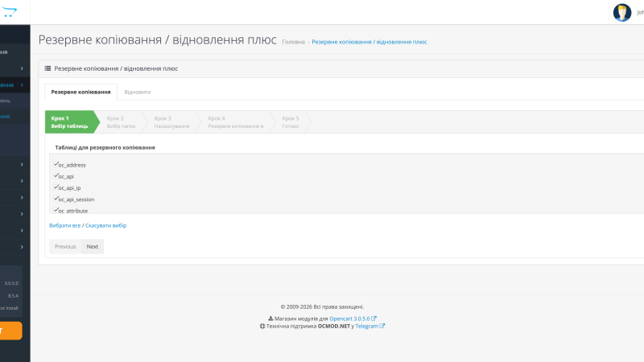This screenshot has width=644, height=362.
Task: Go to wizard step Крок 5 Готово
Action: coord(291,122)
